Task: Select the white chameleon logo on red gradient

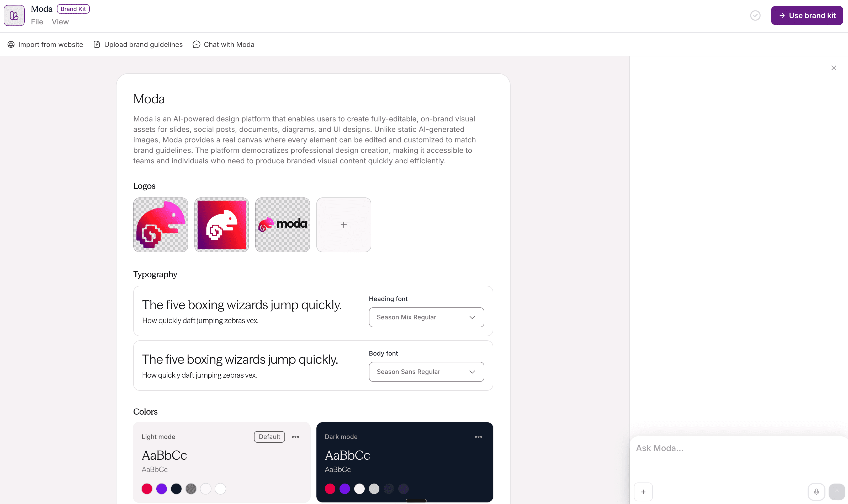Action: click(x=221, y=225)
